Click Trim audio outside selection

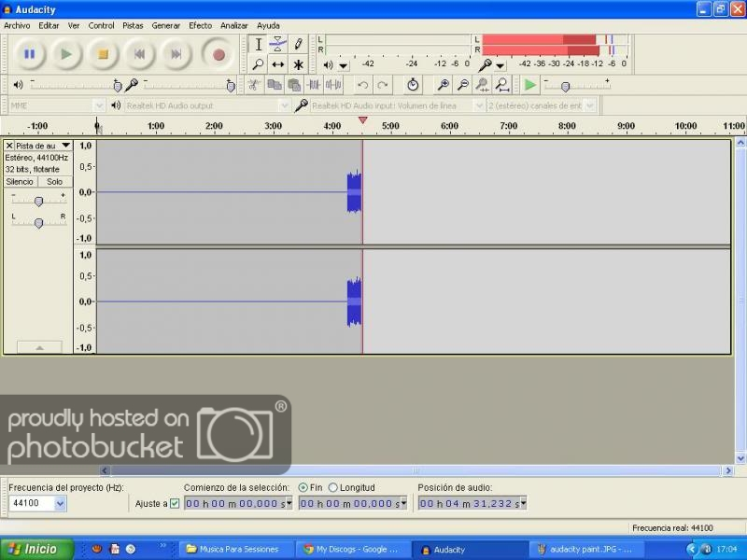314,85
